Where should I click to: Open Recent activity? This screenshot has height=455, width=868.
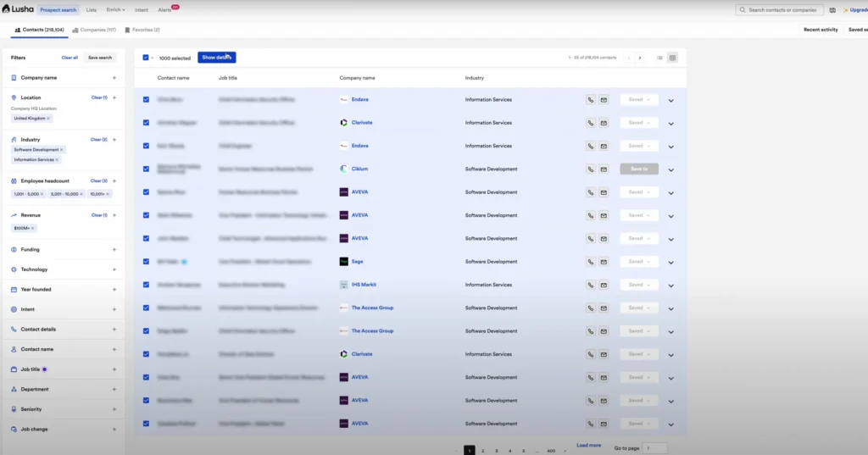coord(821,30)
